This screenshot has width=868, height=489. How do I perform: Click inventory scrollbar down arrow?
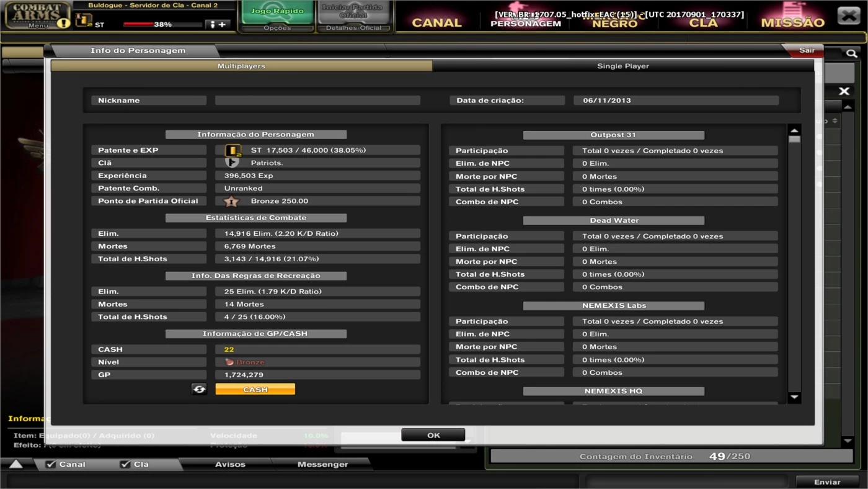pos(848,441)
